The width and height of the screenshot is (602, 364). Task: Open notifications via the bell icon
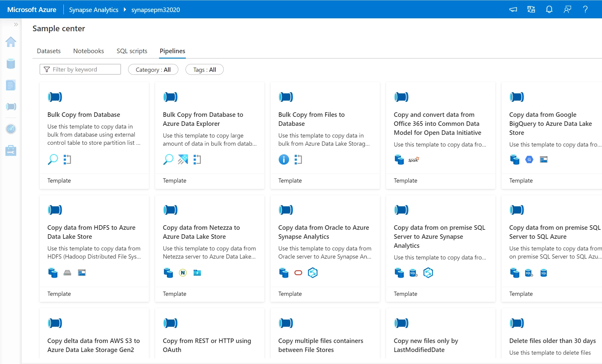click(549, 9)
